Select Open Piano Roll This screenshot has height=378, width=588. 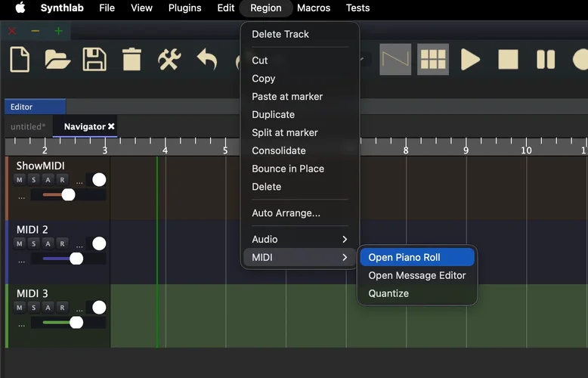(417, 257)
